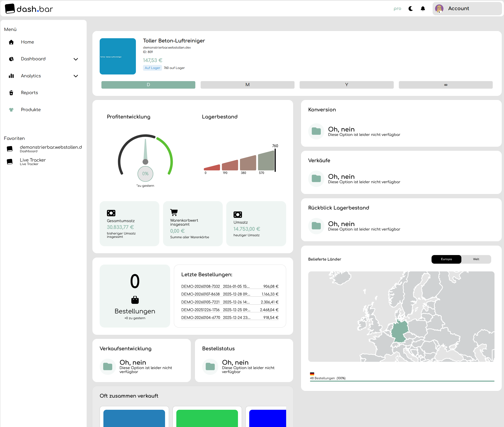Select the M time range tab
The image size is (504, 427).
point(247,85)
